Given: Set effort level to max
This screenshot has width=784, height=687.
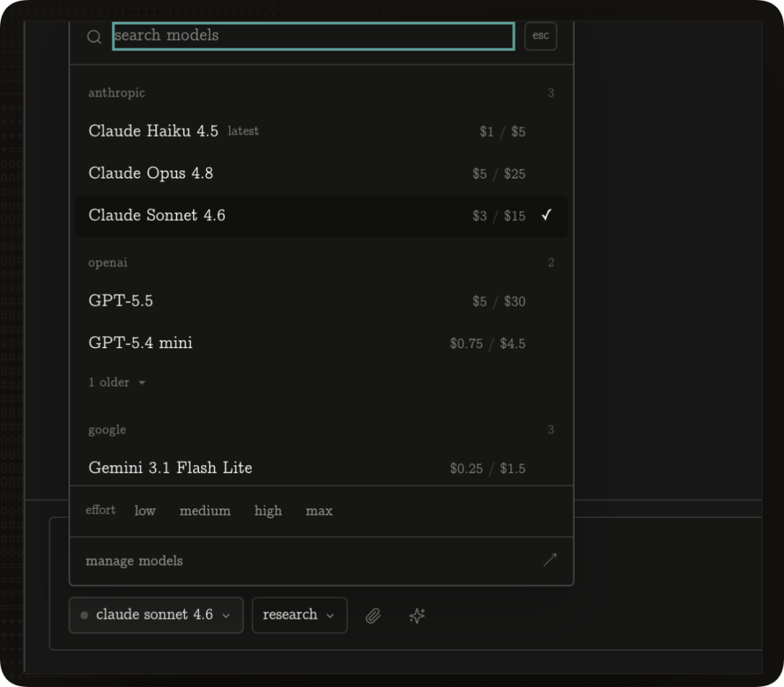Looking at the screenshot, I should tap(319, 511).
